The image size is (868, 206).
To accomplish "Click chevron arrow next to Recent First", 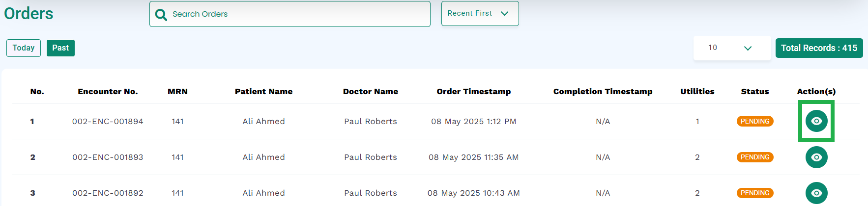I will [504, 14].
